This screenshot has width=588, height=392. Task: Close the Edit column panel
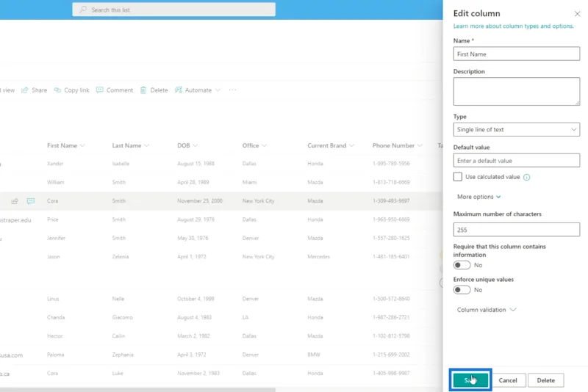(x=577, y=14)
